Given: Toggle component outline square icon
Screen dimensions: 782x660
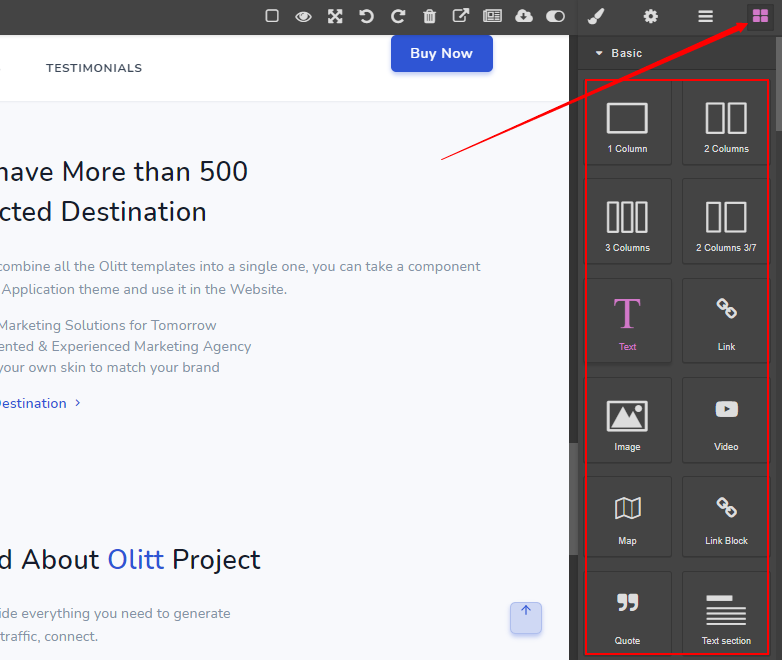Looking at the screenshot, I should coord(272,16).
